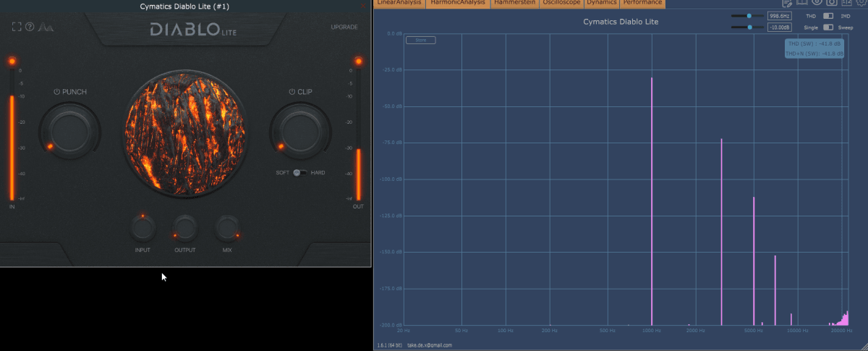Image resolution: width=868 pixels, height=351 pixels.
Task: Switch to the Performance tab
Action: [642, 3]
